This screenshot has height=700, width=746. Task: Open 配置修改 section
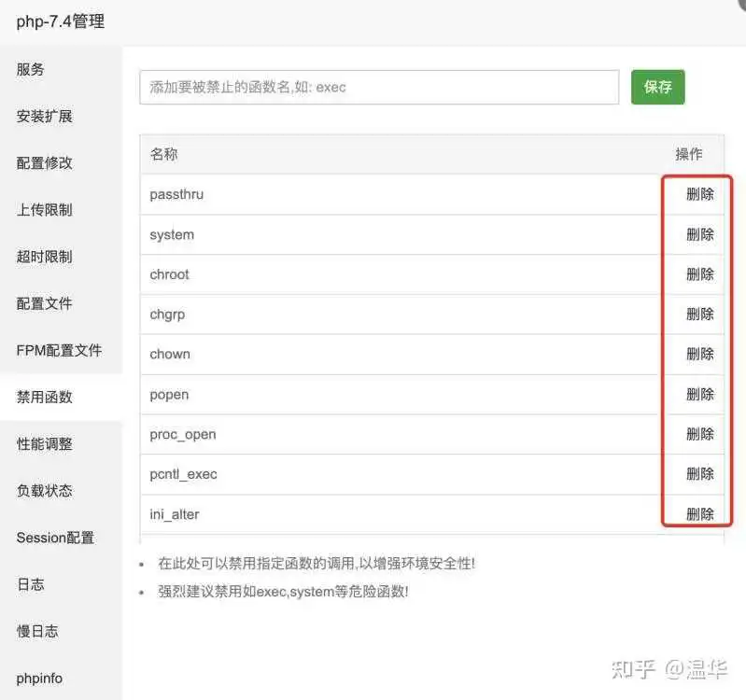(44, 163)
